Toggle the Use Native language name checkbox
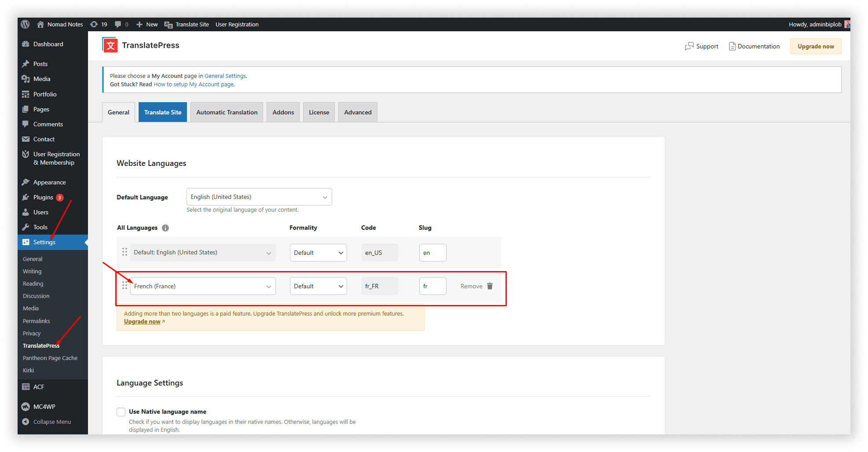This screenshot has height=452, width=868. [x=121, y=412]
